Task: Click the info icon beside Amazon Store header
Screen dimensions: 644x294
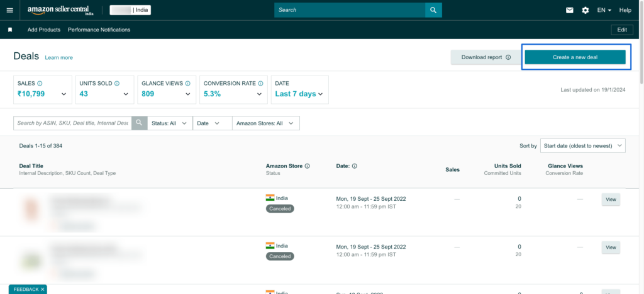Action: click(307, 166)
